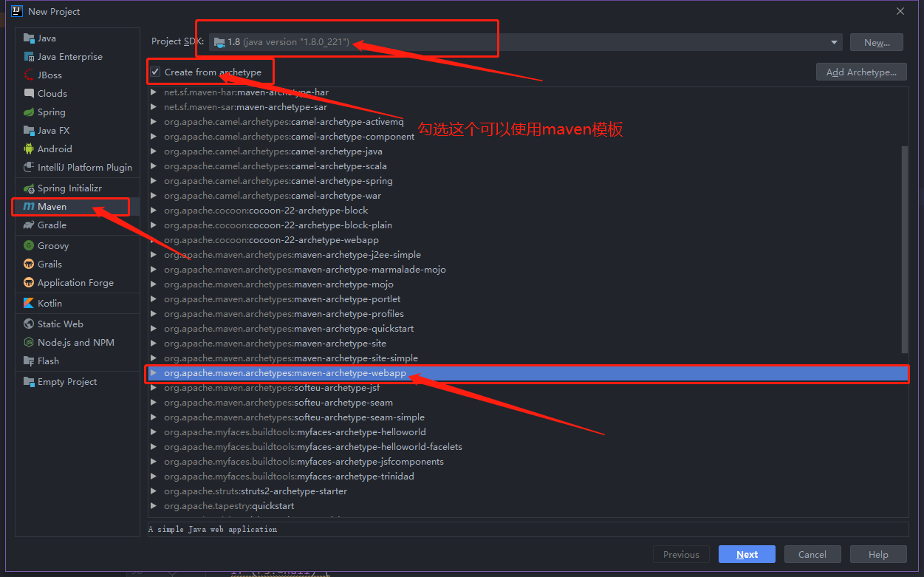This screenshot has height=577, width=924.
Task: Click the Android robot icon
Action: pyautogui.click(x=29, y=149)
